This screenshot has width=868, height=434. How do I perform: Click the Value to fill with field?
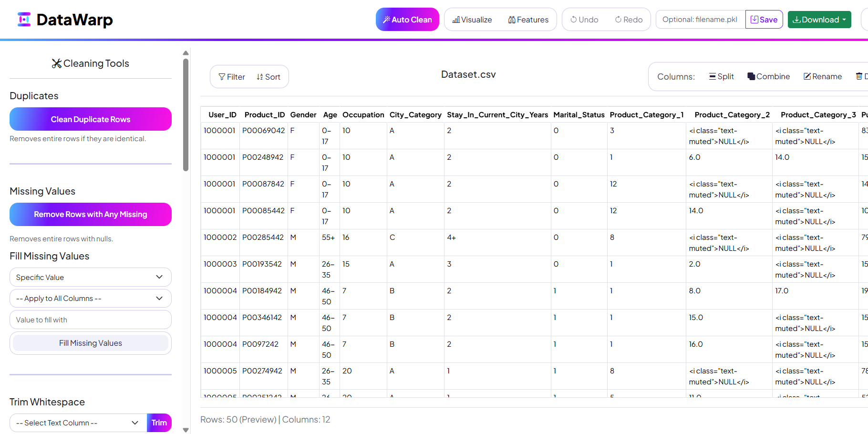[91, 320]
